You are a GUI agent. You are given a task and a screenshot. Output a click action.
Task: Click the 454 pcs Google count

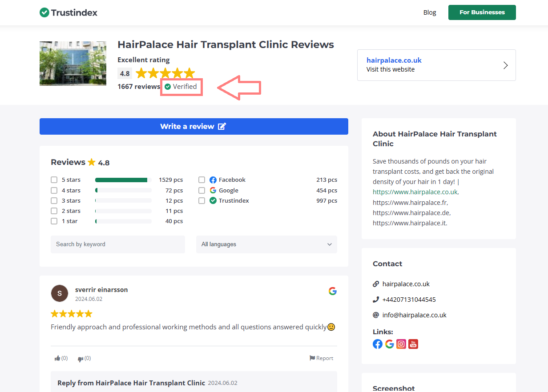tap(326, 190)
